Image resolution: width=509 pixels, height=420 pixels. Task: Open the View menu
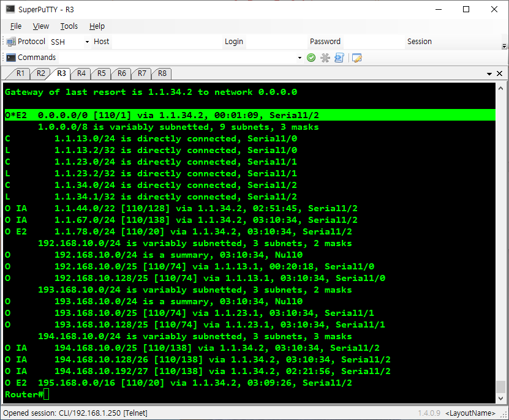(x=41, y=26)
